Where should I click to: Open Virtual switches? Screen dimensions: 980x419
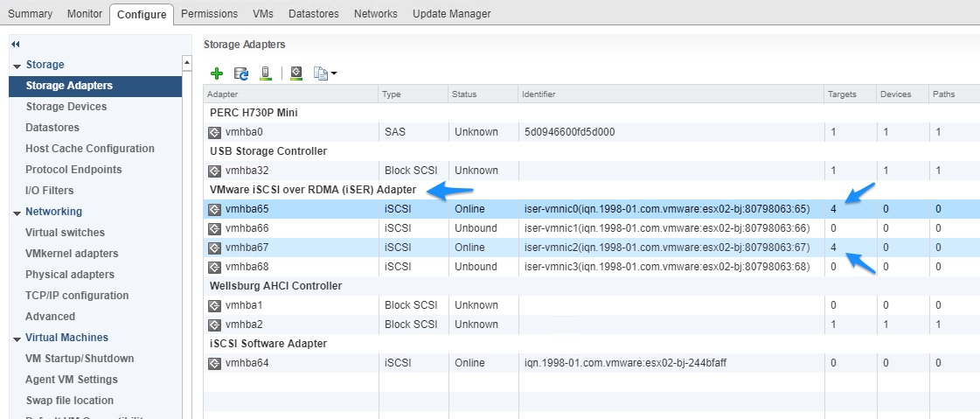coord(65,232)
